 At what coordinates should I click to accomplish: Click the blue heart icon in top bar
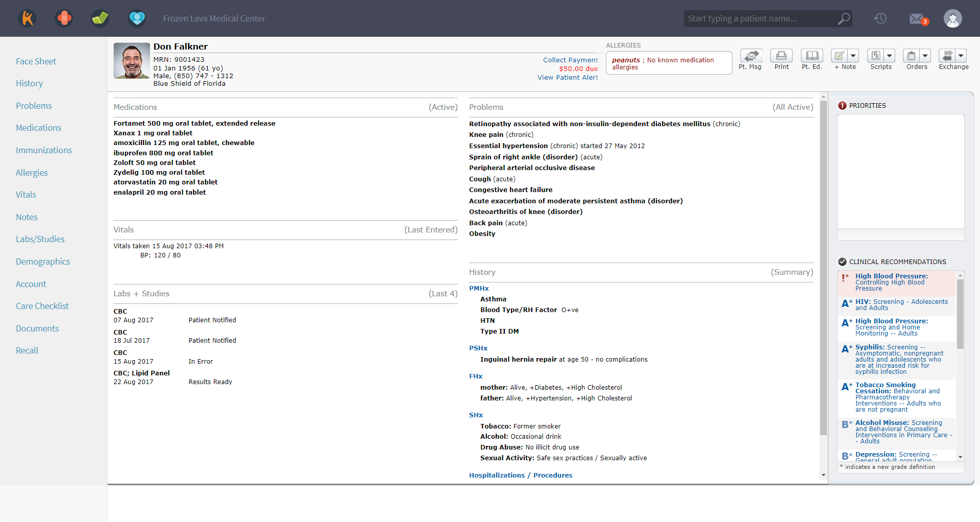pos(137,18)
